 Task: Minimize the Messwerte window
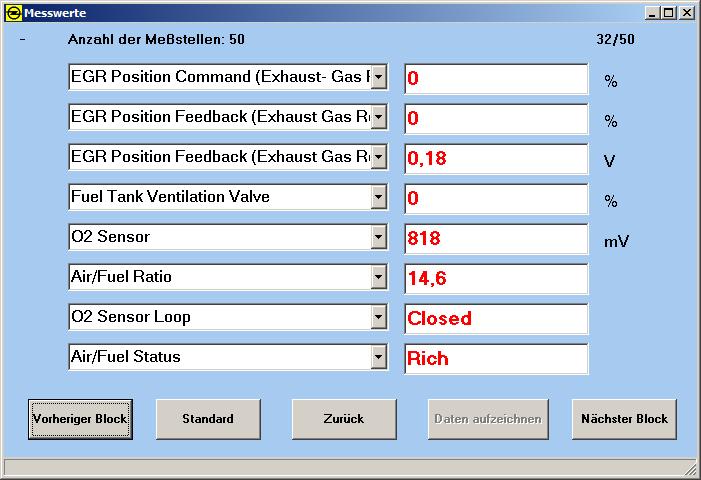[653, 13]
